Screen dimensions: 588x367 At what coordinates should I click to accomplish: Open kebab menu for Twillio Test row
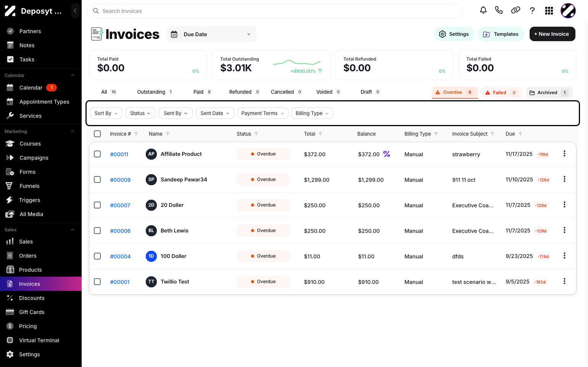[564, 281]
